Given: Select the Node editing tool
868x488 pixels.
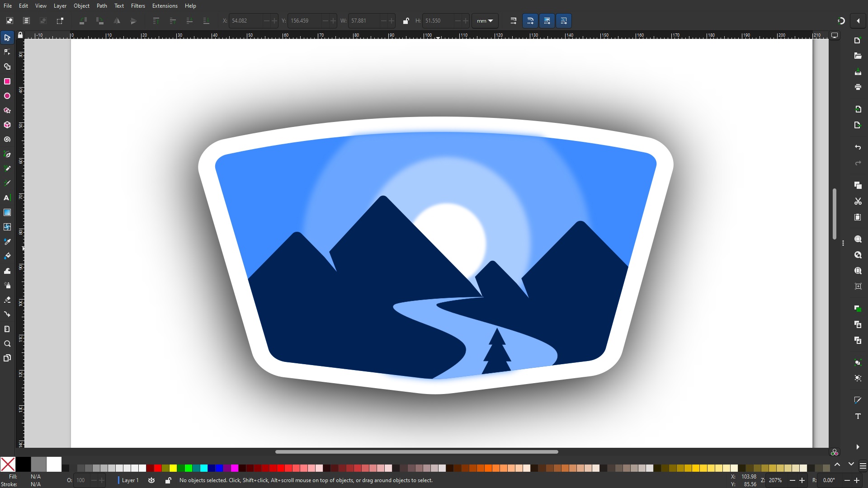Looking at the screenshot, I should point(7,52).
